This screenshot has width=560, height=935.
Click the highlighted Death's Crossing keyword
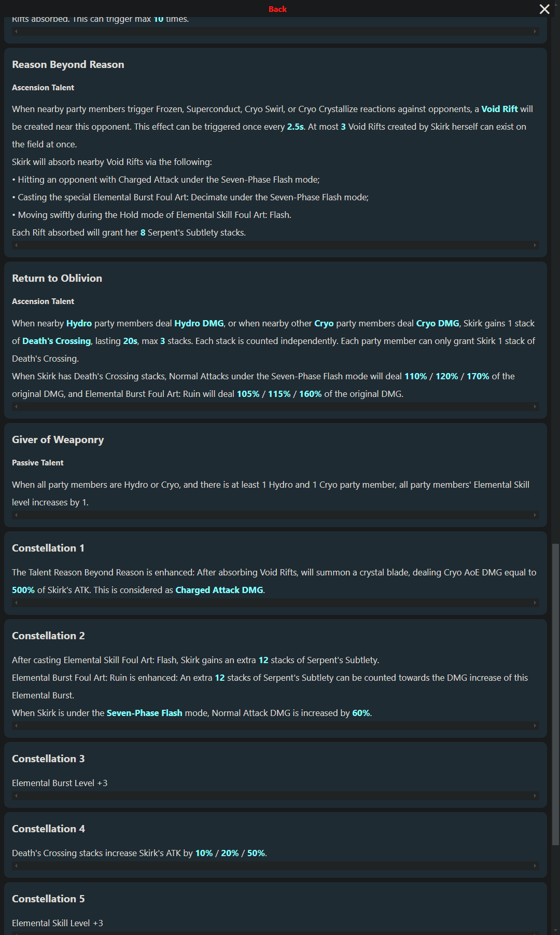coord(57,341)
